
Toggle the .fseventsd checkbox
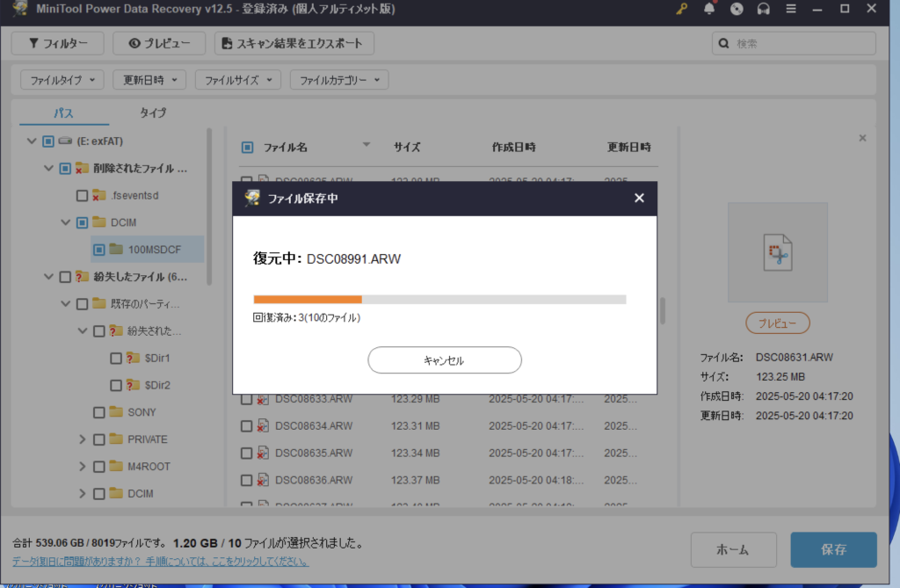click(x=82, y=196)
